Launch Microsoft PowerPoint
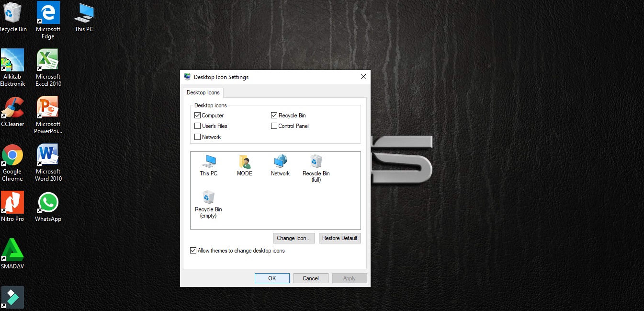644x311 pixels. pos(48,108)
